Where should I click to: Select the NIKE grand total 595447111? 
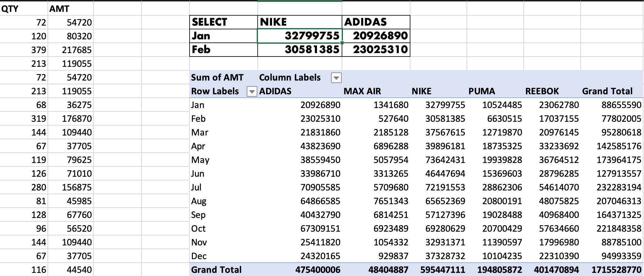pyautogui.click(x=438, y=270)
